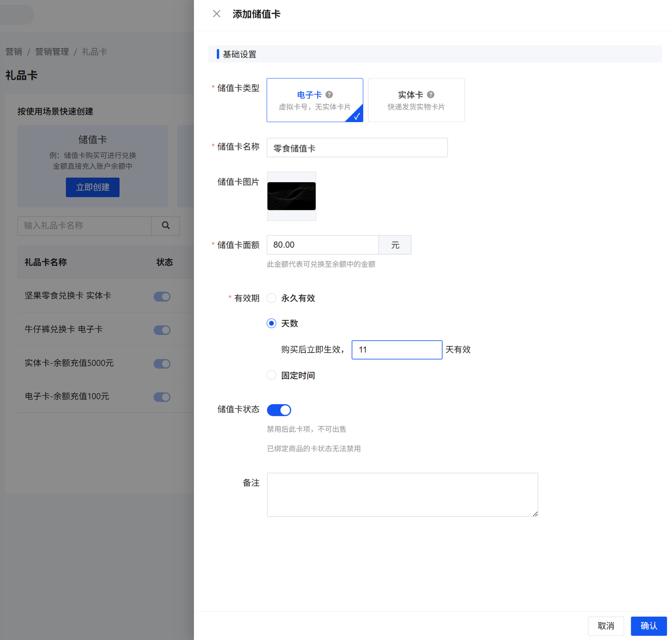Close the add stored-value card panel
The image size is (672, 640).
(216, 14)
